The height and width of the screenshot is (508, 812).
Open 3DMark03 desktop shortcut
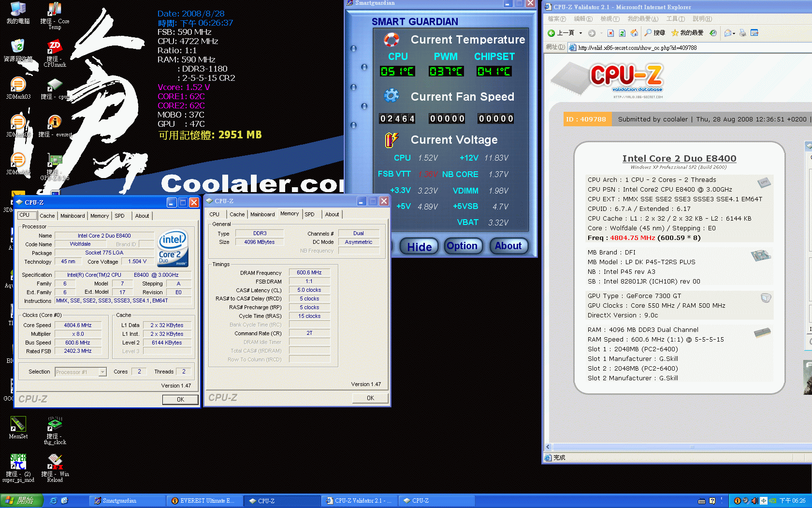click(18, 88)
